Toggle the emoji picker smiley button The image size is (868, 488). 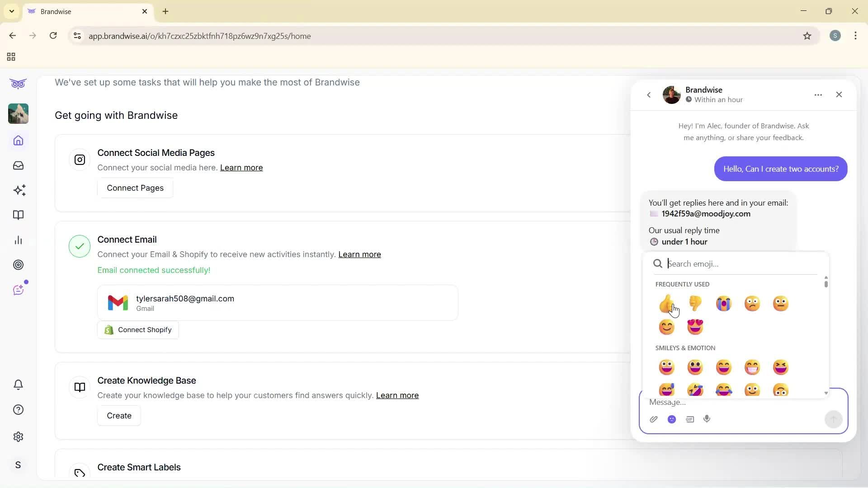click(x=672, y=419)
